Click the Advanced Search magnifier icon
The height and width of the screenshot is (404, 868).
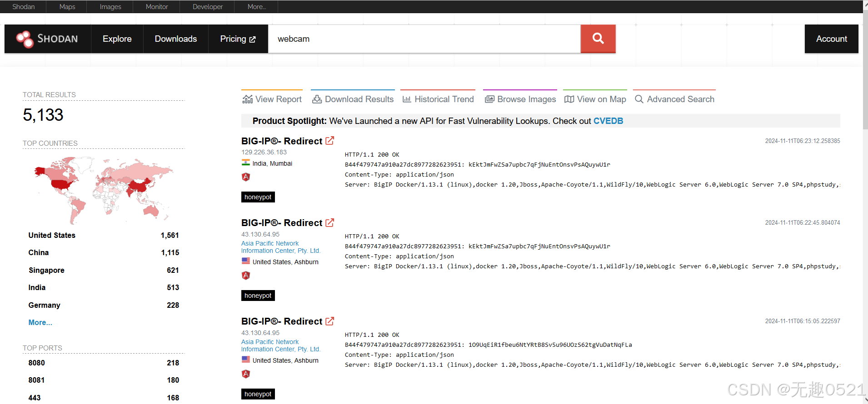pos(639,99)
